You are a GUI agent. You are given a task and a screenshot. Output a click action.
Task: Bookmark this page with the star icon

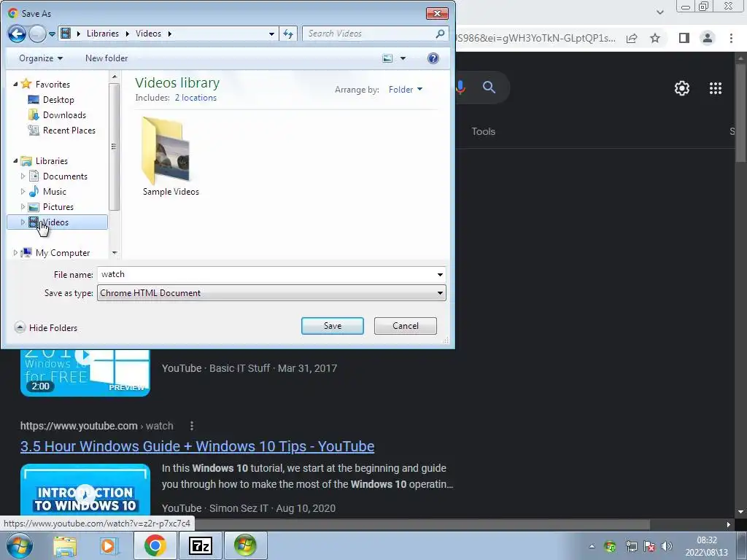[656, 38]
